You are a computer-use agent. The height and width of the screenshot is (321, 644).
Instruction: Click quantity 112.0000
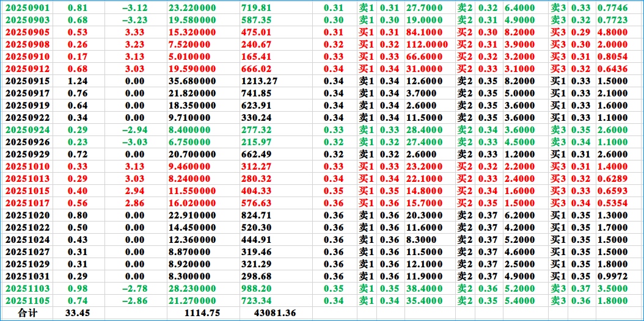coord(426,44)
